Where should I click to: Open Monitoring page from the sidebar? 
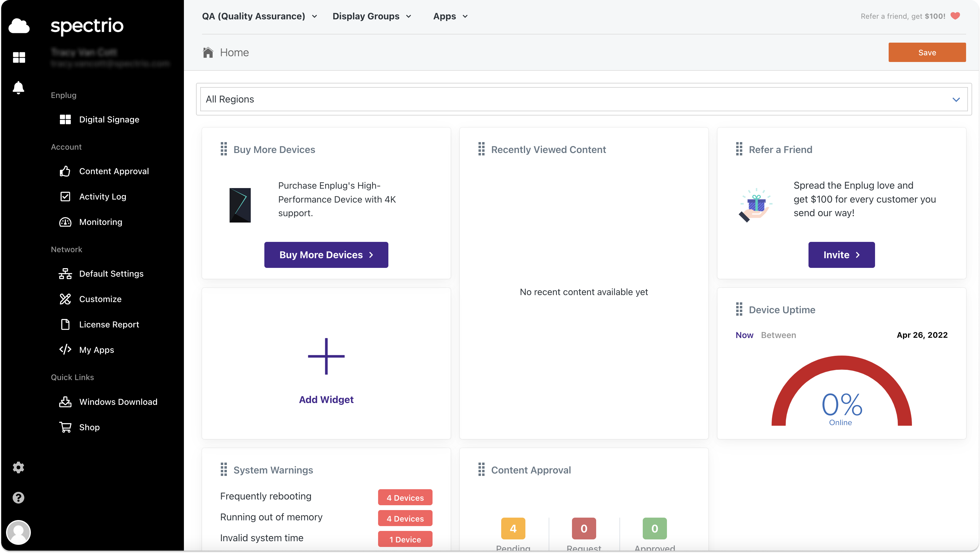point(100,222)
